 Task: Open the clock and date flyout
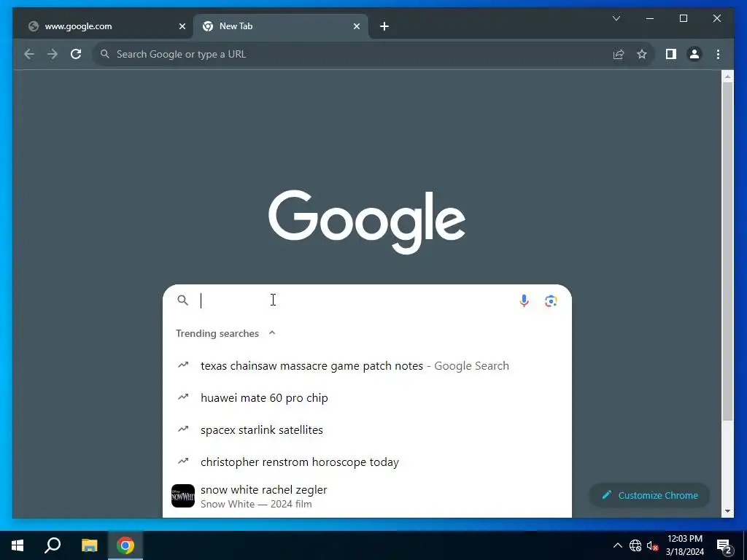pyautogui.click(x=684, y=545)
